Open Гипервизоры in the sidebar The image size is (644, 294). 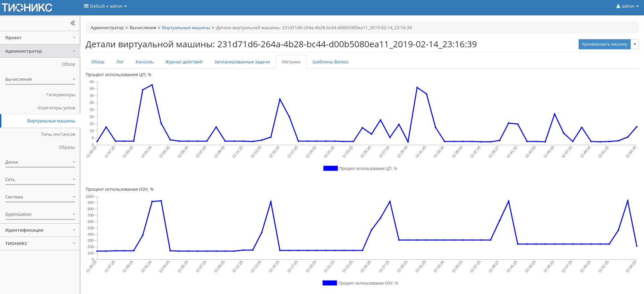[61, 95]
